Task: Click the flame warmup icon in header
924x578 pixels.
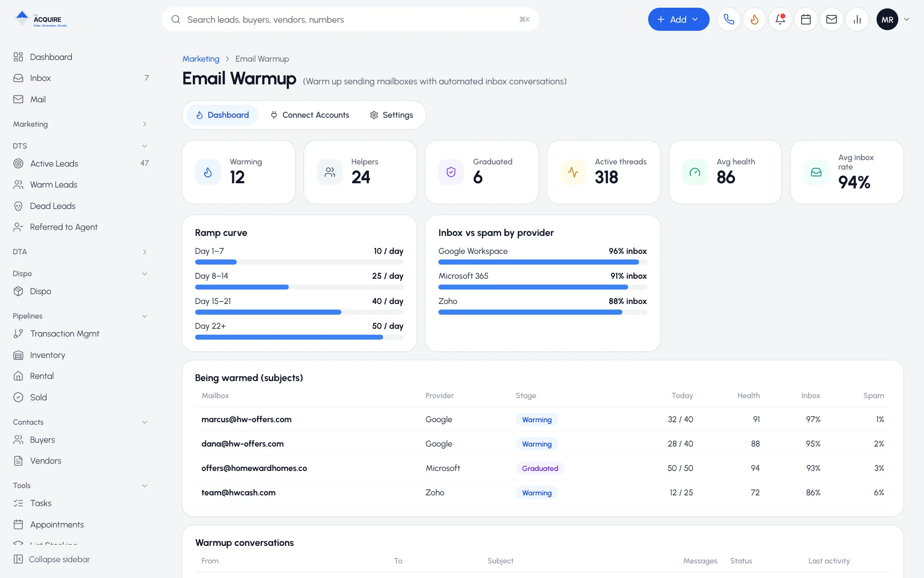Action: [x=755, y=19]
